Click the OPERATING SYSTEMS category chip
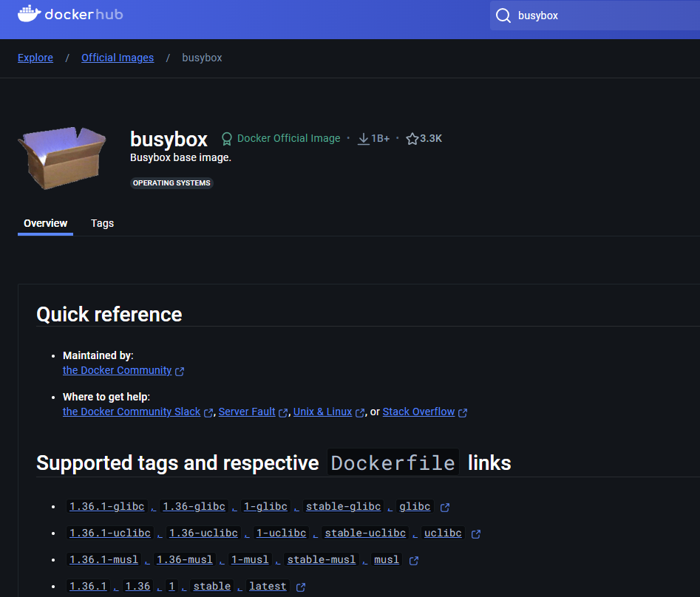This screenshot has height=597, width=700. point(171,183)
